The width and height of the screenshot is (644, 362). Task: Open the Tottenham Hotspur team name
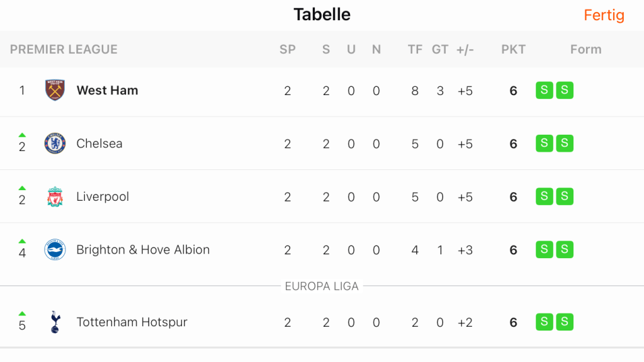point(132,322)
